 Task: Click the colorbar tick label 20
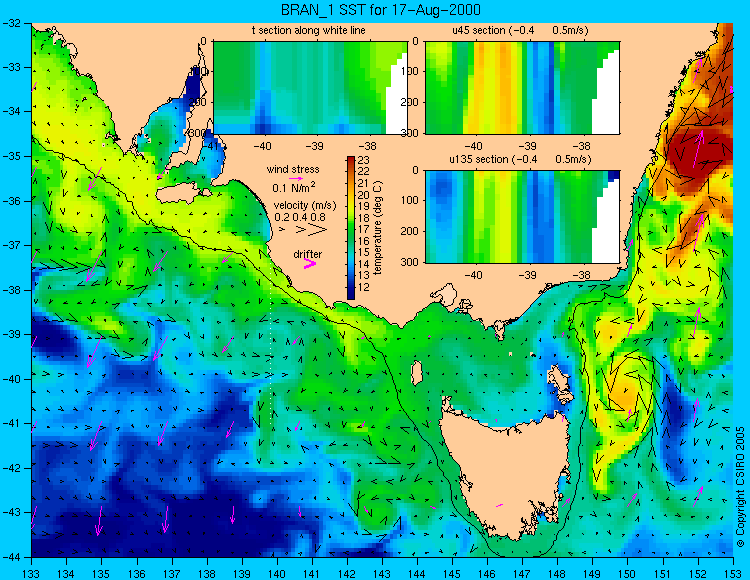tap(364, 195)
